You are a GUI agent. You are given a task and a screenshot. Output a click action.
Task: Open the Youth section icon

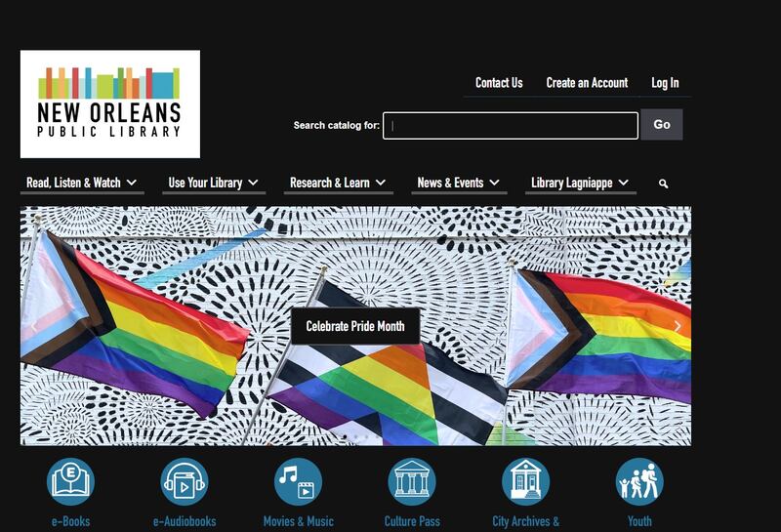[639, 481]
